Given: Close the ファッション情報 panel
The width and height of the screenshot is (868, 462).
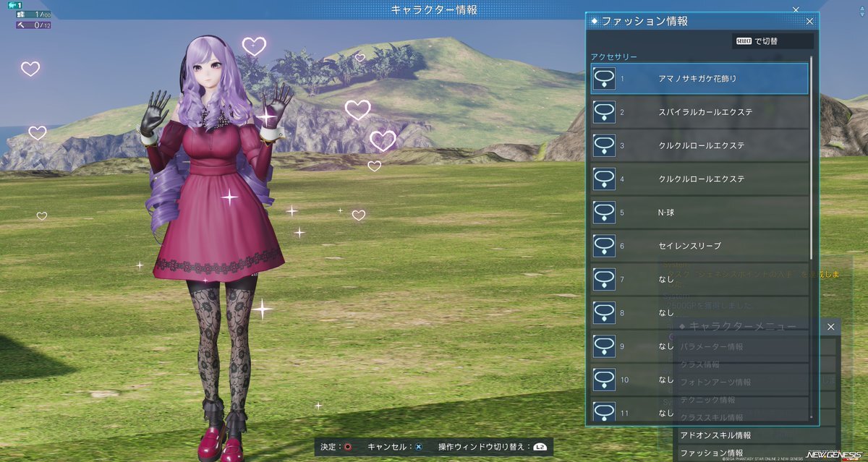Looking at the screenshot, I should coord(809,22).
